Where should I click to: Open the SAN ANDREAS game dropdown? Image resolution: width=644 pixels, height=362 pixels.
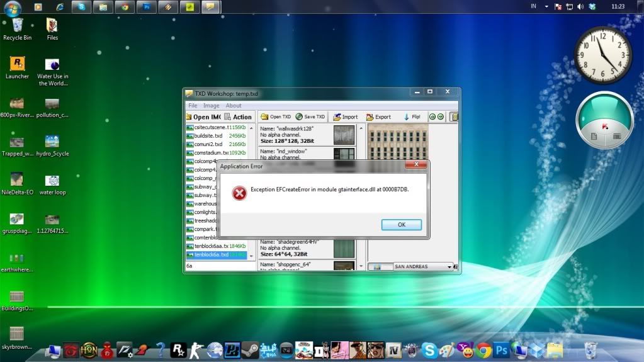coord(423,267)
